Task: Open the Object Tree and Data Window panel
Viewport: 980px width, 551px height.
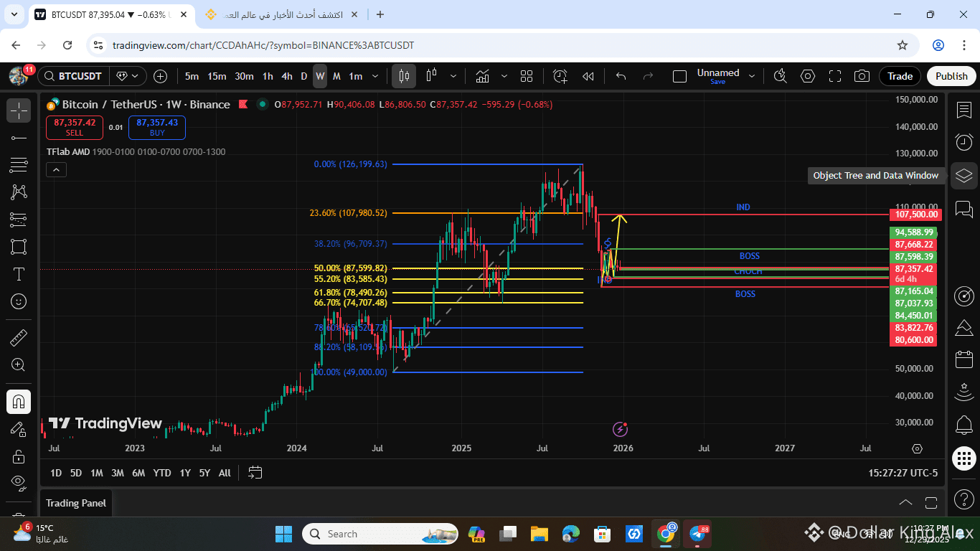Action: pyautogui.click(x=964, y=175)
